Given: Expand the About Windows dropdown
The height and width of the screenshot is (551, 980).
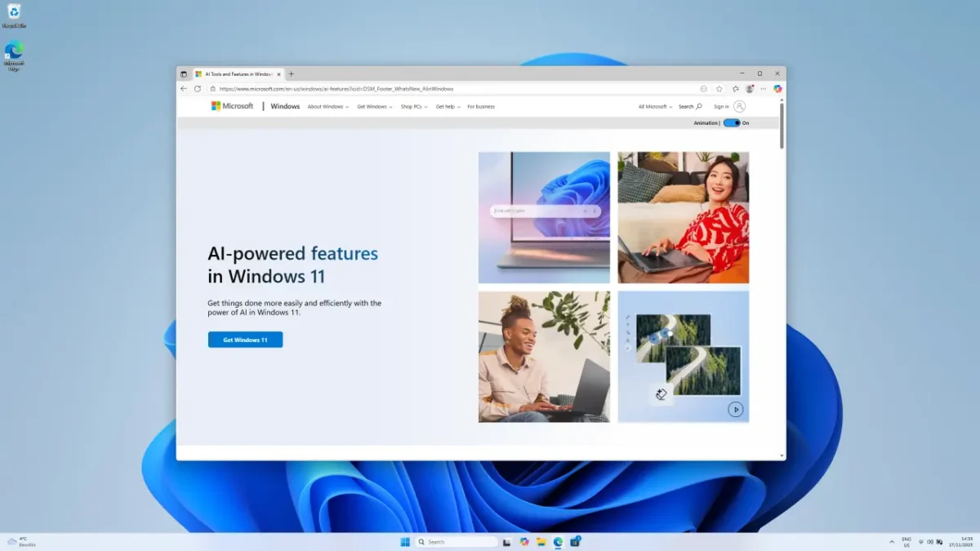Looking at the screenshot, I should tap(327, 107).
